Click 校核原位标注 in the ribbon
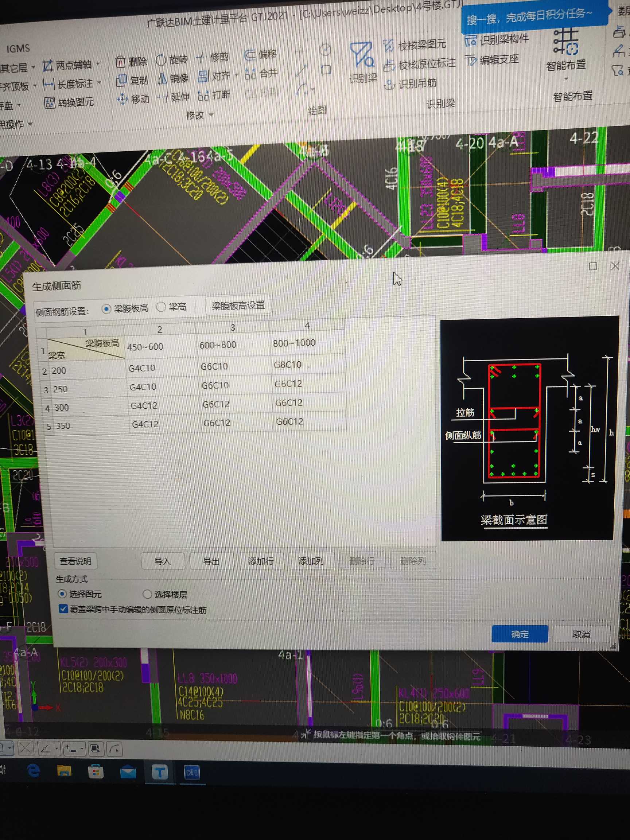The width and height of the screenshot is (630, 840). pyautogui.click(x=419, y=64)
